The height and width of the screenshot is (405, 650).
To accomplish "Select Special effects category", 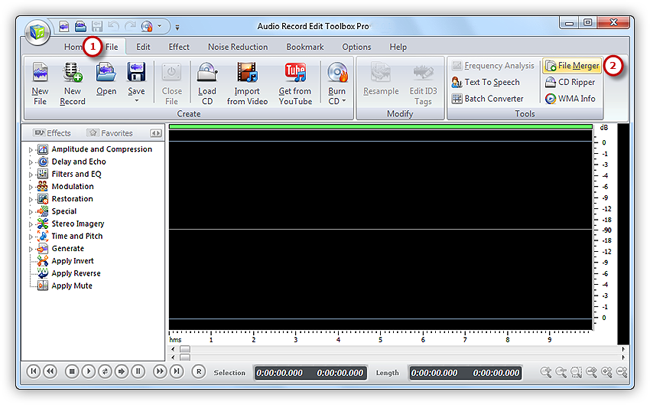I will (64, 211).
